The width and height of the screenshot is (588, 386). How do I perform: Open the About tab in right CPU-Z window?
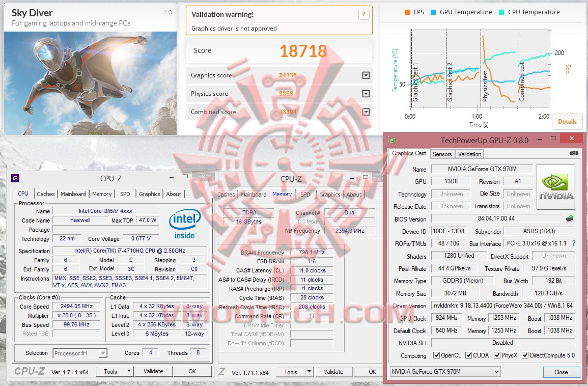pyautogui.click(x=354, y=195)
